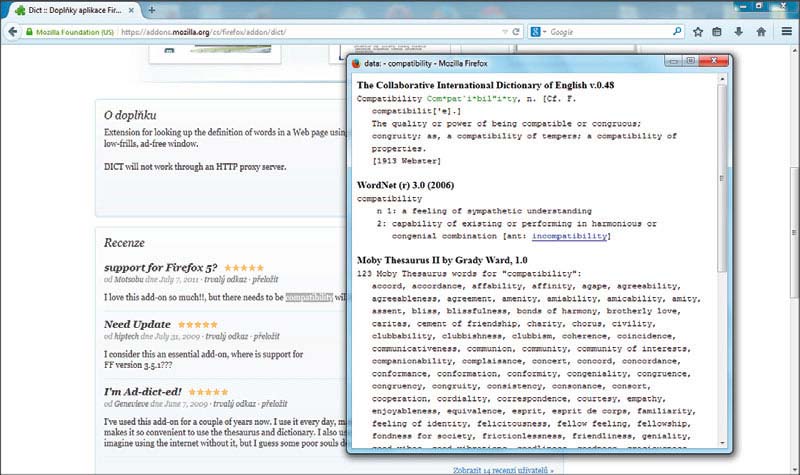Click the star rating of I'm Ad-dict-ed review
This screenshot has height=475, width=800.
(x=208, y=392)
